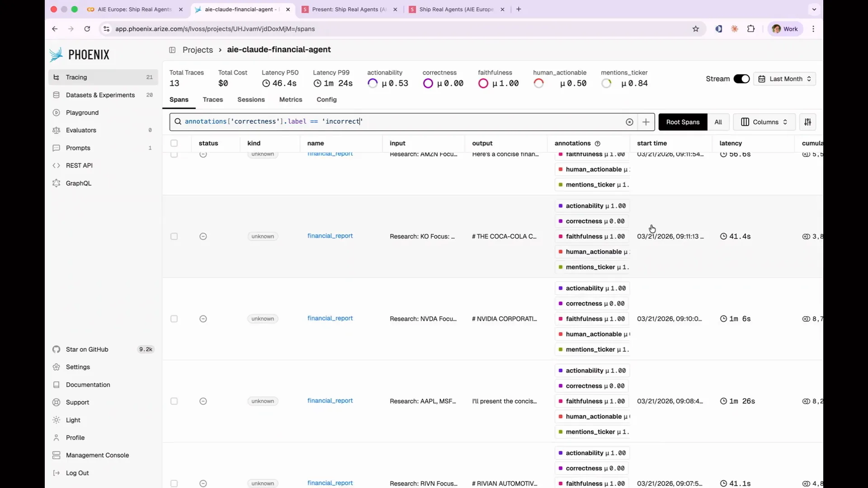Open the table display settings sliders icon
Screen dimensions: 868x488
pos(808,122)
